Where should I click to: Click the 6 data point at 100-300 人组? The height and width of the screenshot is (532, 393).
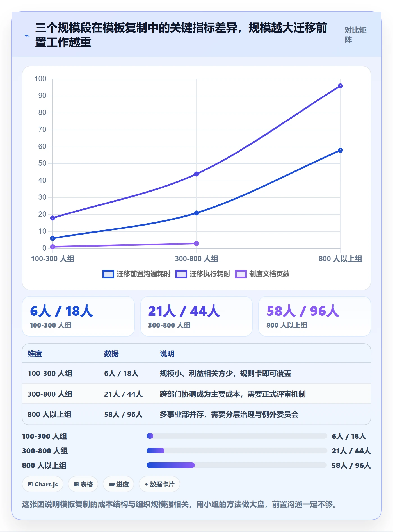(x=52, y=238)
